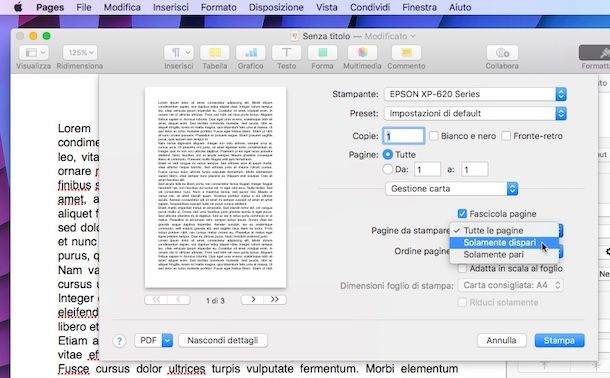Open the Apple menu

pyautogui.click(x=18, y=7)
